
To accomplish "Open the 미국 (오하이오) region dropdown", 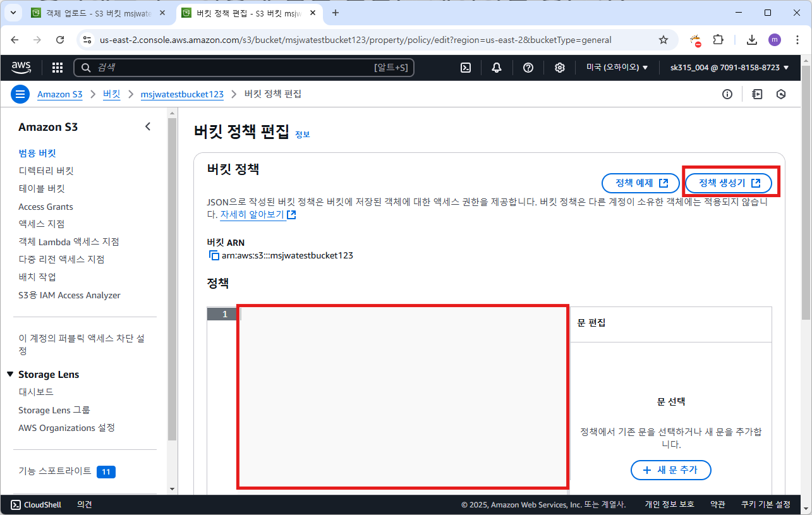I will pos(617,68).
